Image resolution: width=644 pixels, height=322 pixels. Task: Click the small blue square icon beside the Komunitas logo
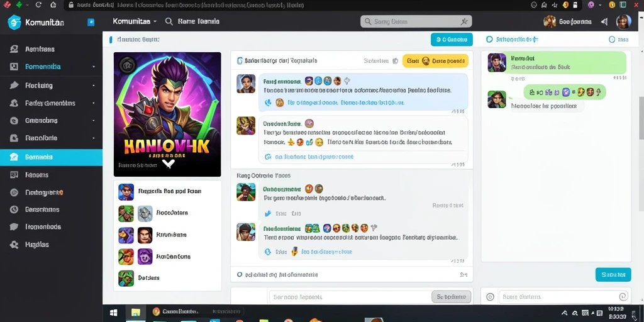[x=91, y=22]
